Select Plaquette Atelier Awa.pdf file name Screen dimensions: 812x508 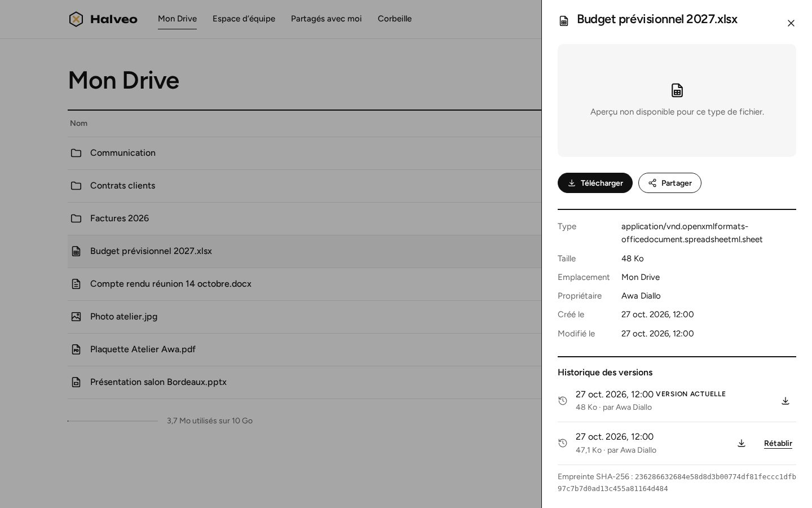[143, 349]
